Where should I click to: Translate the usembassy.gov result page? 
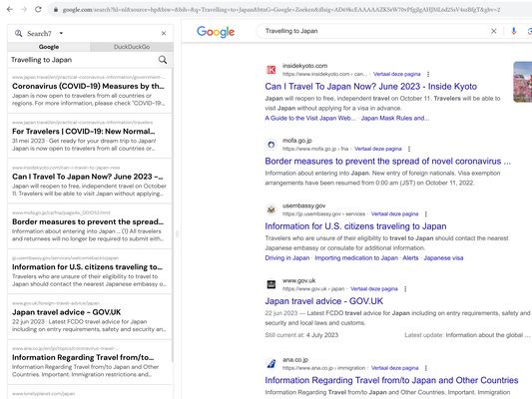point(394,213)
